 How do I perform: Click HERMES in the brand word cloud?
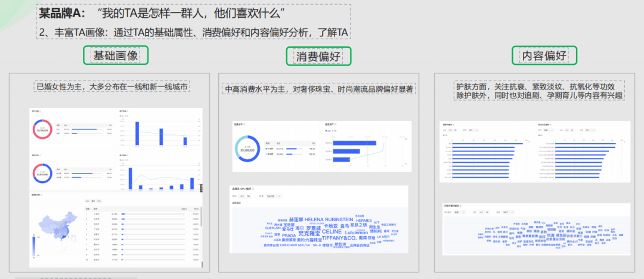point(364,221)
